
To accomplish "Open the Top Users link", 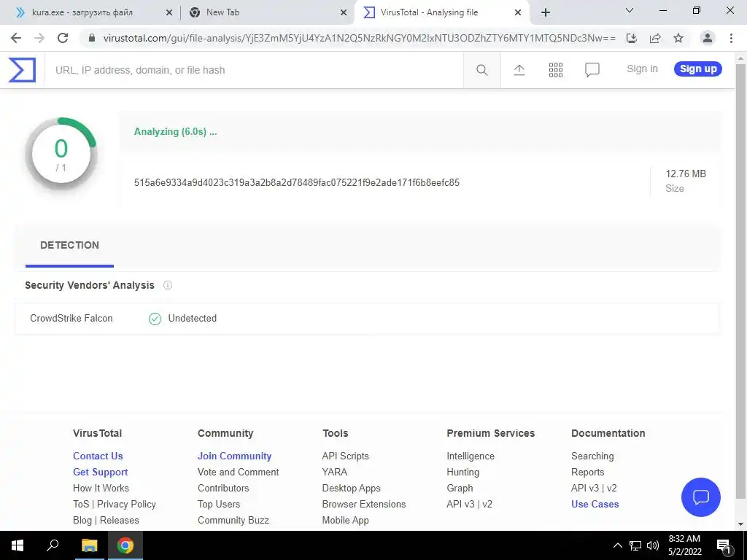I will click(219, 505).
